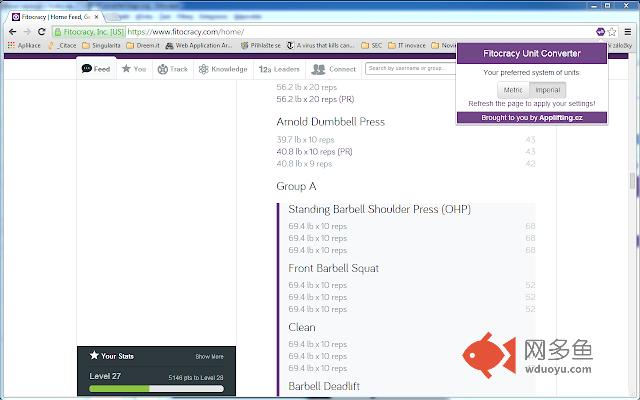The image size is (640, 400).
Task: Open the SEC bookmark folder
Action: (372, 45)
